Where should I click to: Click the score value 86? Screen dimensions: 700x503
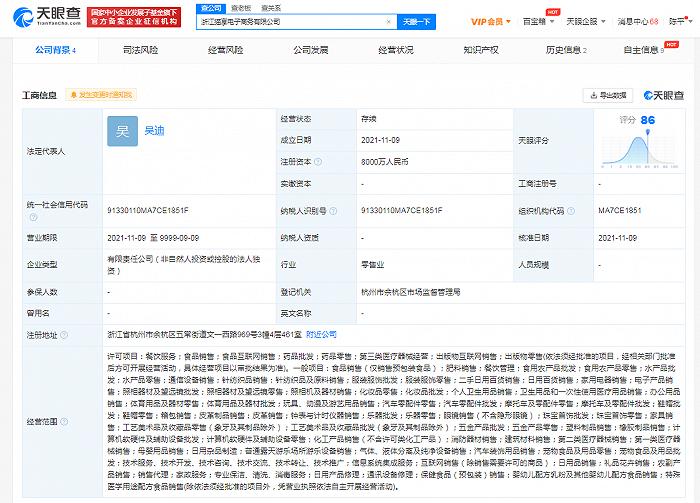(648, 120)
